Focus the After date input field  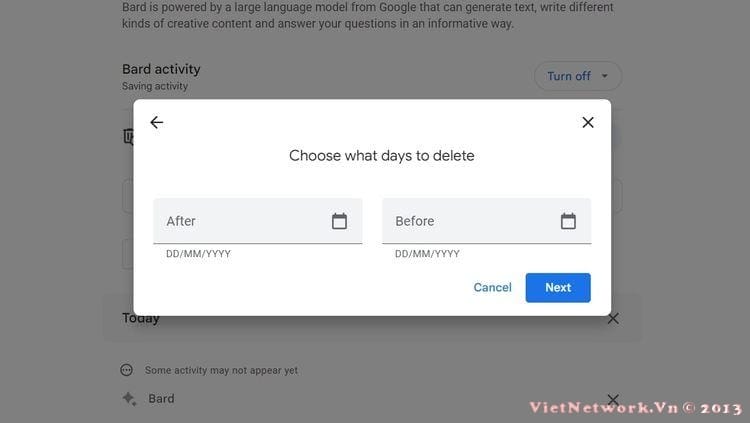click(x=257, y=221)
